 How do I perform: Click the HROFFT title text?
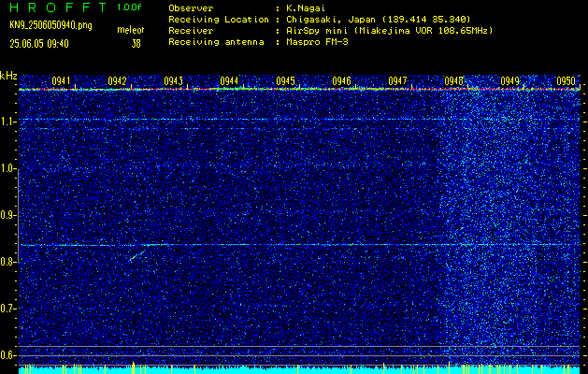click(x=58, y=7)
